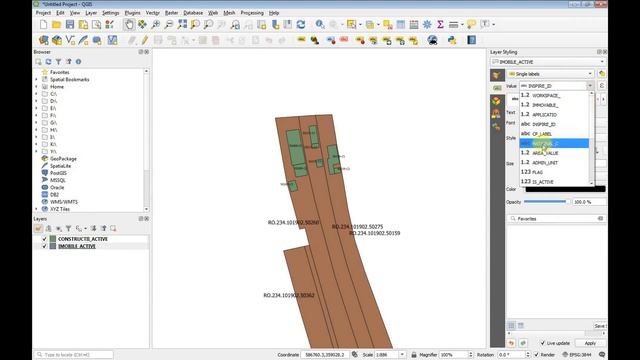Select the PostGIS entry in Browser

[58, 173]
